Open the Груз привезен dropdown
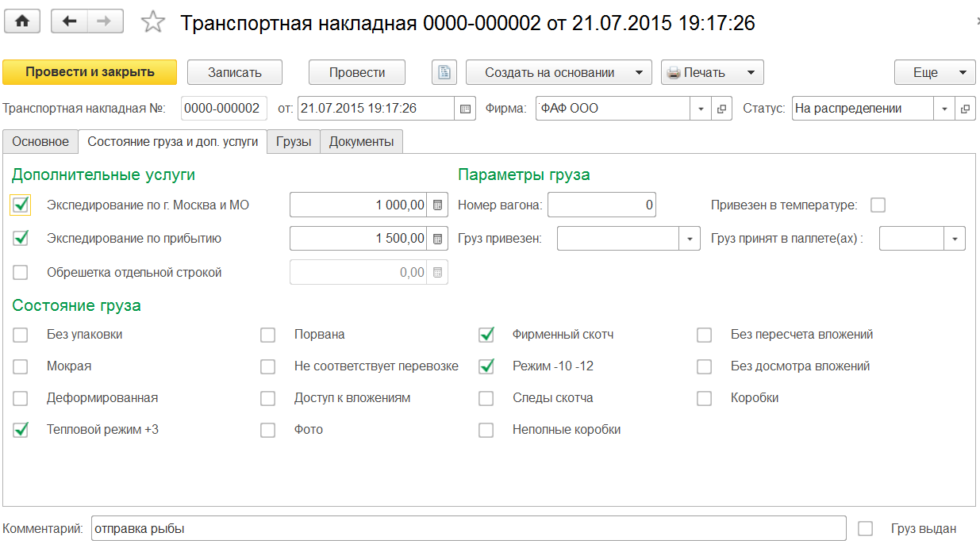Viewport: 980px width, 548px height. [x=690, y=239]
